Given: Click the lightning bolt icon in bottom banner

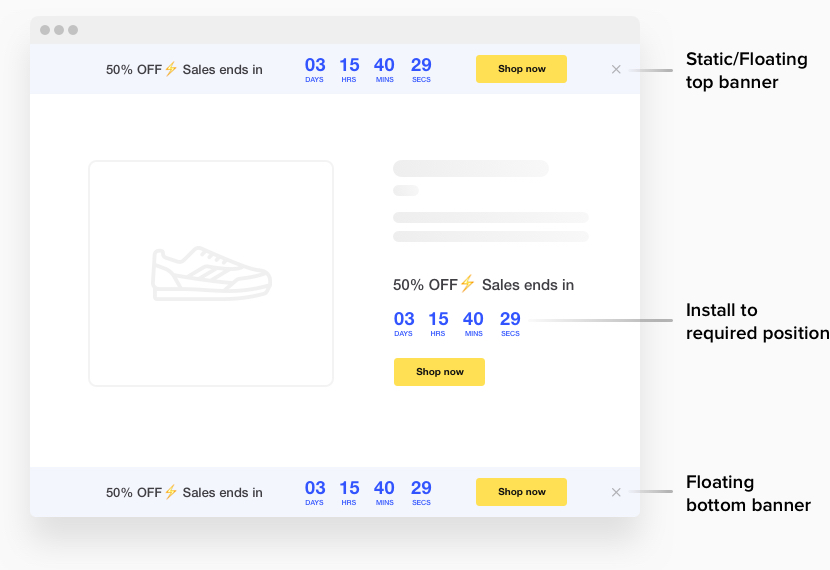Looking at the screenshot, I should [x=171, y=491].
